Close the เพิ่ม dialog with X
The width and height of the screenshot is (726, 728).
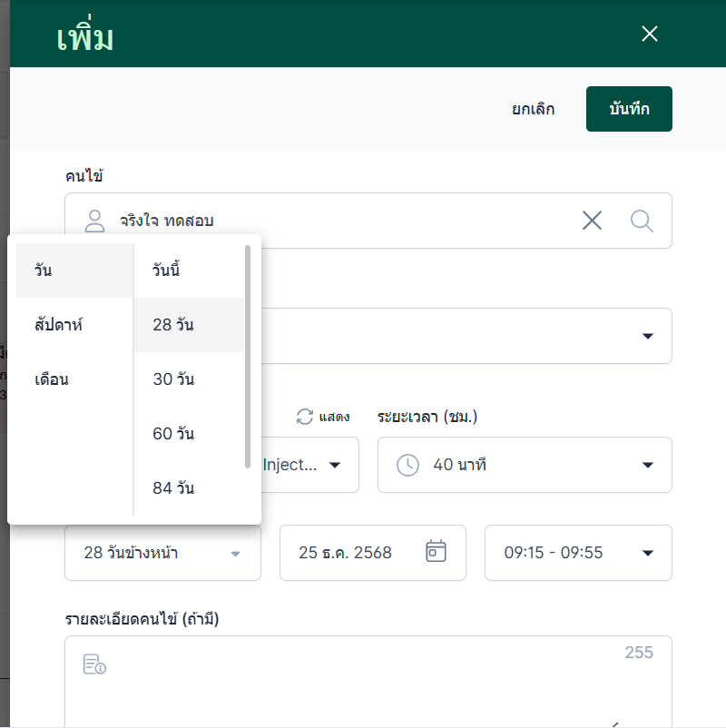649,34
